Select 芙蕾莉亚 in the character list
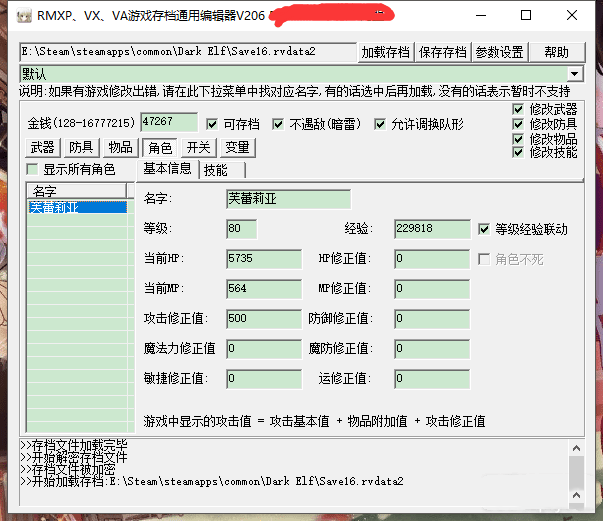603x521 pixels. (x=76, y=208)
